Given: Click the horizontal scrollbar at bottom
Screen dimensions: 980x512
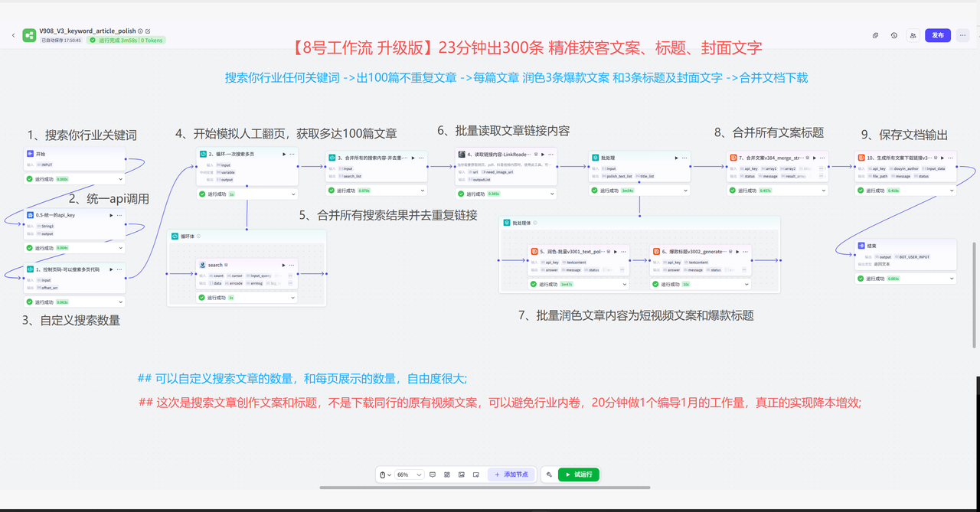Looking at the screenshot, I should (x=485, y=487).
